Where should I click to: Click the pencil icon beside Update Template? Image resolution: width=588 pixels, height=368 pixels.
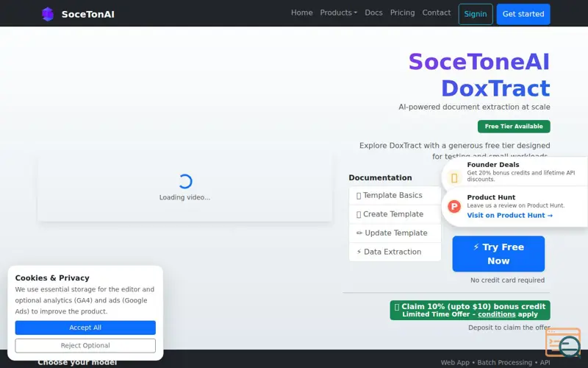coord(359,233)
